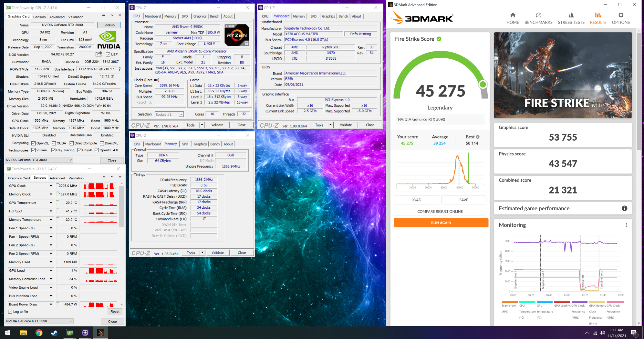Open File Explorer from the taskbar

23,333
